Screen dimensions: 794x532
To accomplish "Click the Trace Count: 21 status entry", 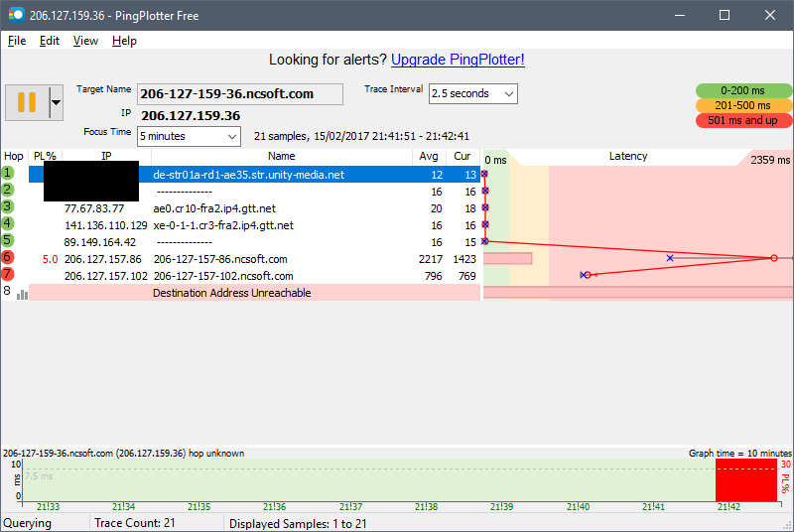I will 135,523.
